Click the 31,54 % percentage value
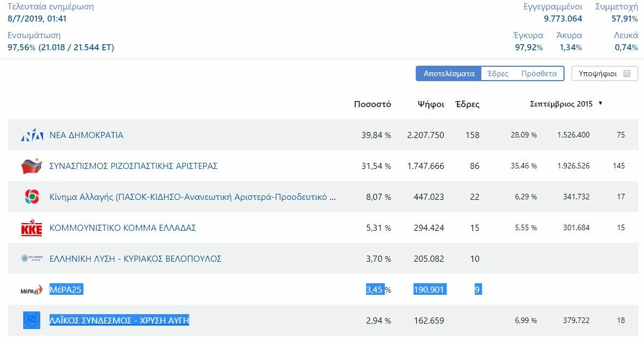The image size is (644, 339). (x=376, y=166)
